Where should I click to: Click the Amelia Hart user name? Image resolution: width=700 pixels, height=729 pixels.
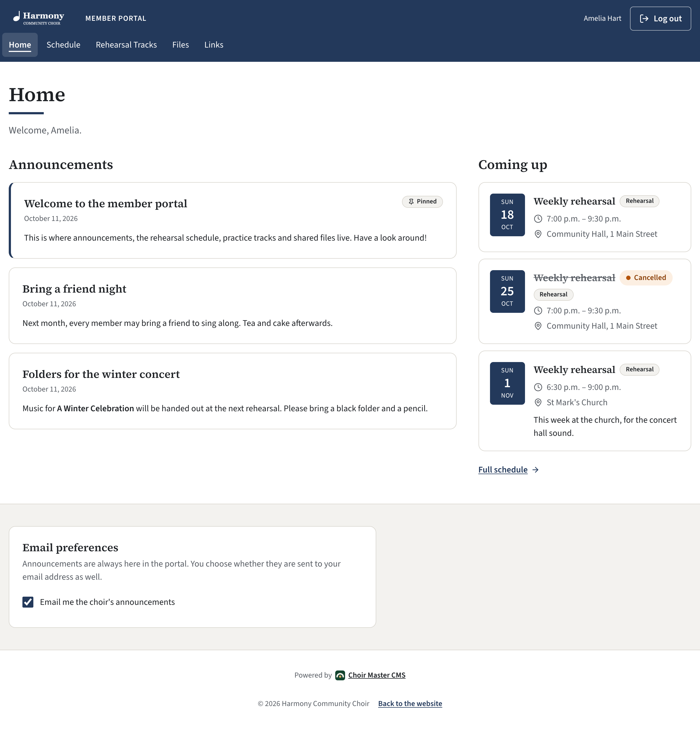(603, 19)
